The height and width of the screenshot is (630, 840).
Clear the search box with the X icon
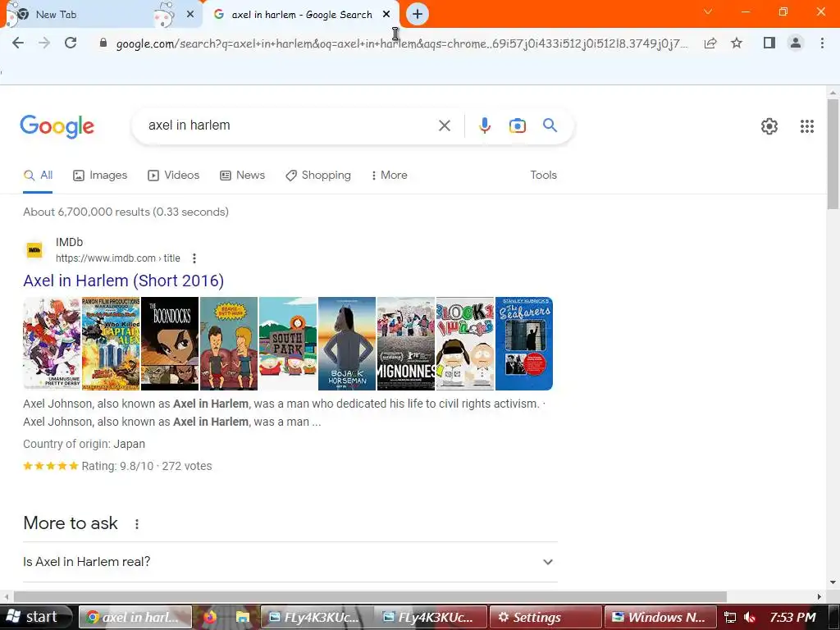pyautogui.click(x=444, y=126)
